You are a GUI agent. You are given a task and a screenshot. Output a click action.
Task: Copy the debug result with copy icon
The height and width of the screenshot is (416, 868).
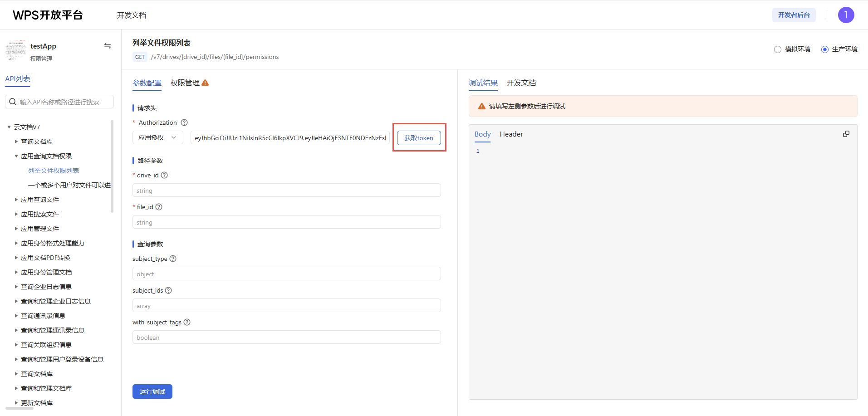tap(846, 134)
